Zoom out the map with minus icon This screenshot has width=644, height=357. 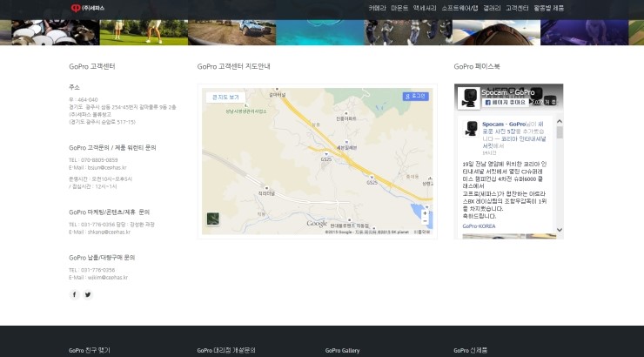click(x=425, y=221)
